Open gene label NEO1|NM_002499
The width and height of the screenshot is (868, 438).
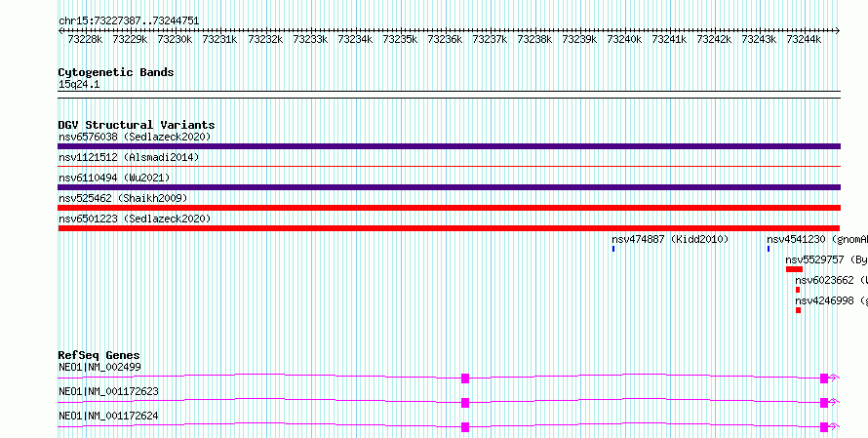pyautogui.click(x=99, y=367)
